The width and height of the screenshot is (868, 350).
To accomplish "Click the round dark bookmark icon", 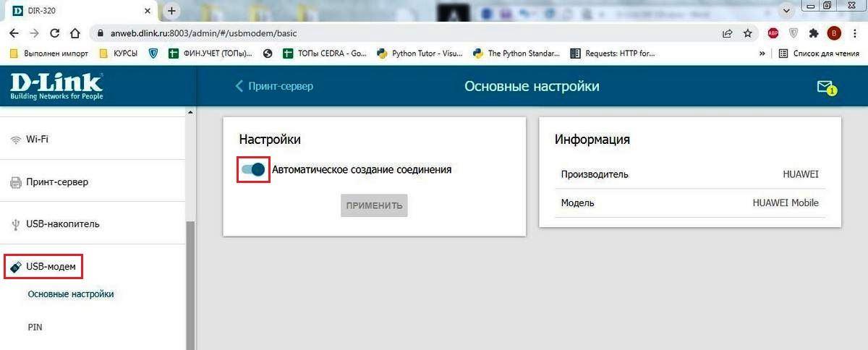I will coord(268,53).
